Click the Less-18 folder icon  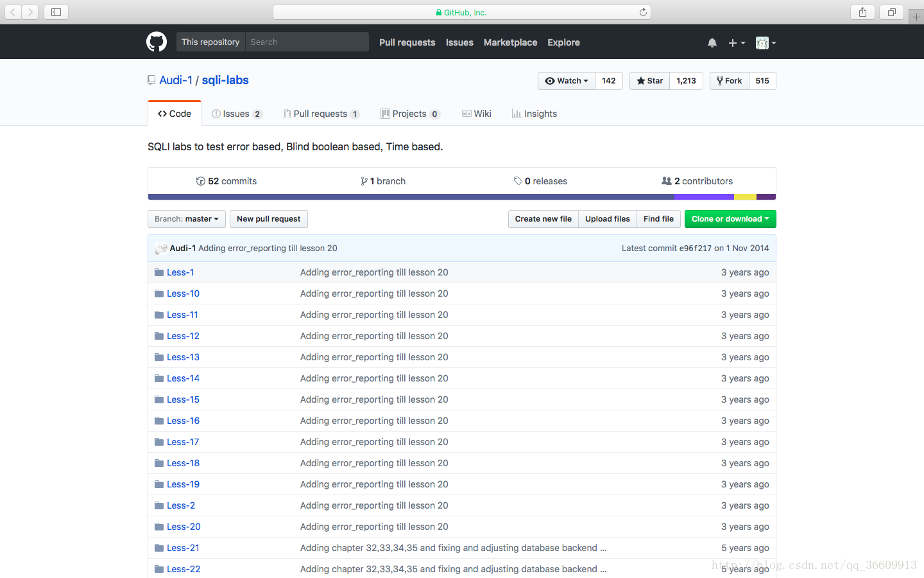159,463
